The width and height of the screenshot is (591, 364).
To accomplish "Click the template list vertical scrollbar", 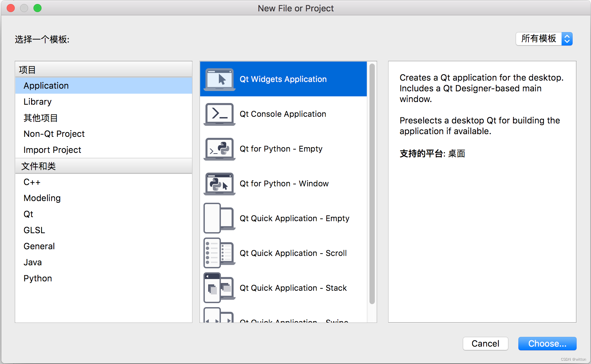I will pos(372,184).
